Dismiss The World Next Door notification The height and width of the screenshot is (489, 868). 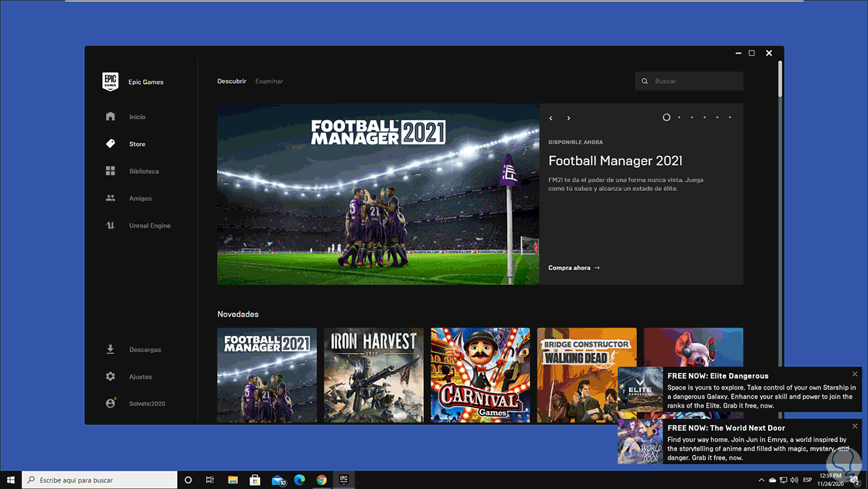click(x=855, y=426)
